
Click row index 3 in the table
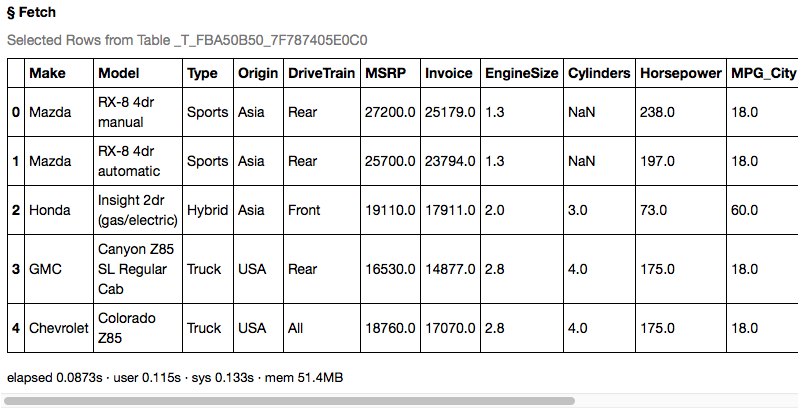tap(16, 269)
